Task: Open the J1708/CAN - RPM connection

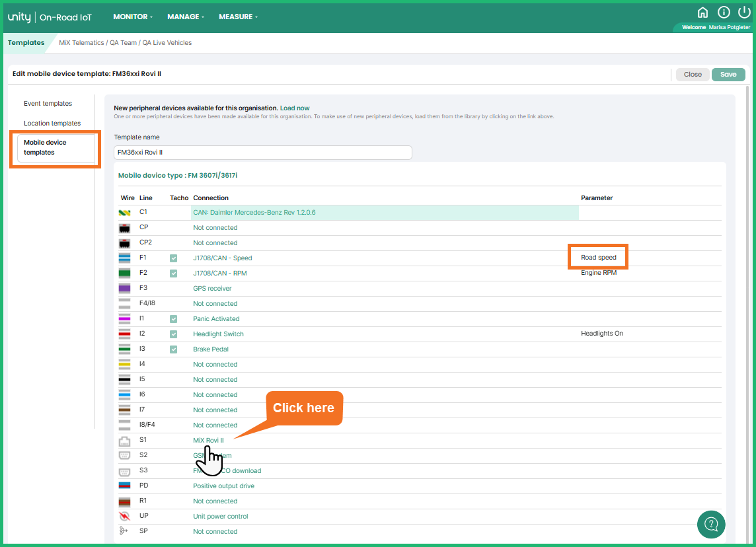Action: click(220, 273)
